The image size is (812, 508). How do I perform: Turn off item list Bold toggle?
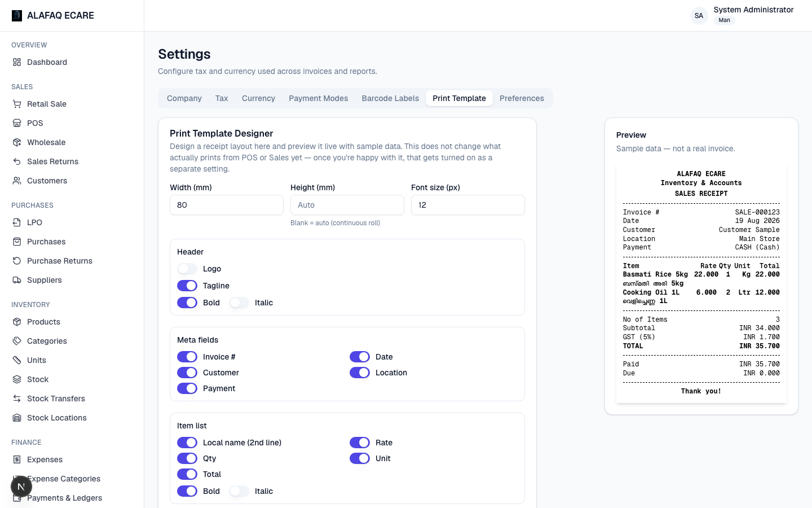click(187, 491)
